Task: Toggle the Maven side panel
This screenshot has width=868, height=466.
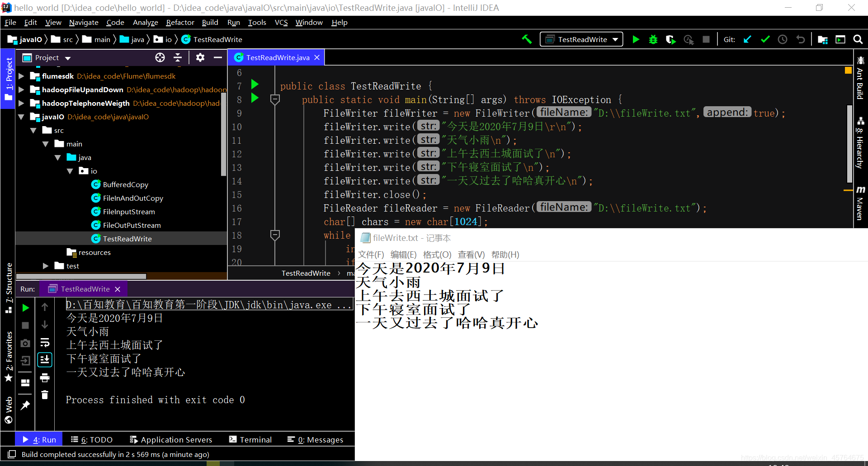Action: click(860, 203)
